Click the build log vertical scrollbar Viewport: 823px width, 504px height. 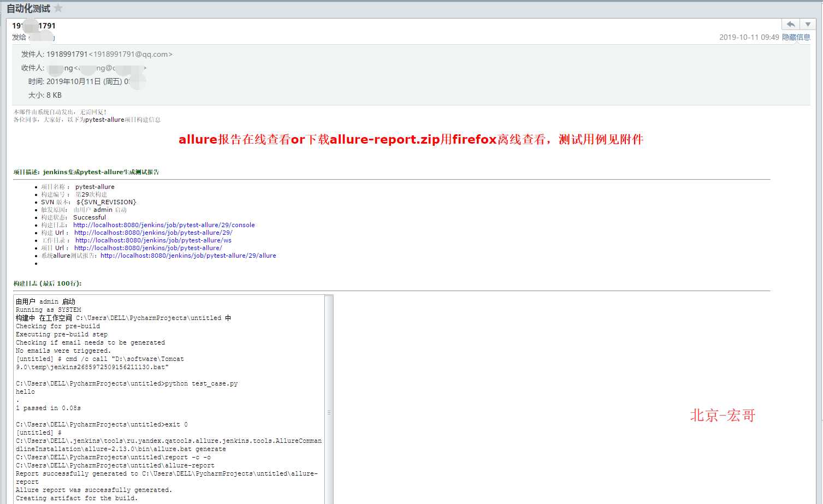tap(329, 399)
